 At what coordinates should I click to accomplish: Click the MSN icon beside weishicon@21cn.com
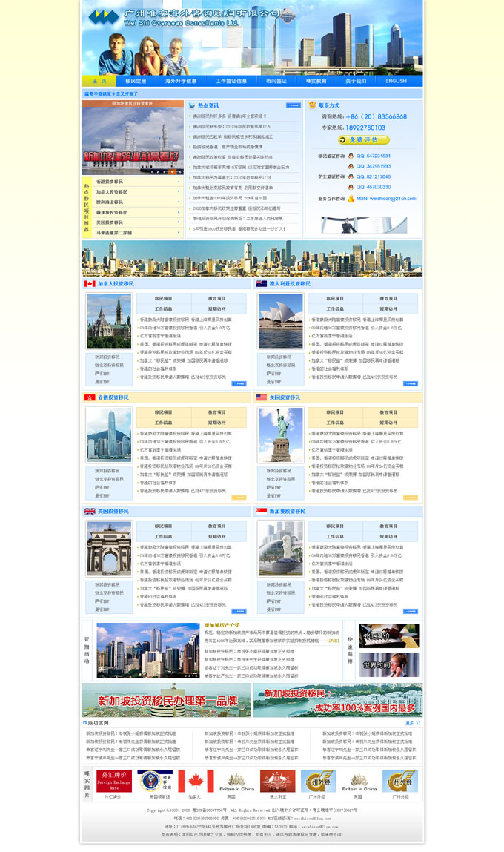tap(351, 198)
